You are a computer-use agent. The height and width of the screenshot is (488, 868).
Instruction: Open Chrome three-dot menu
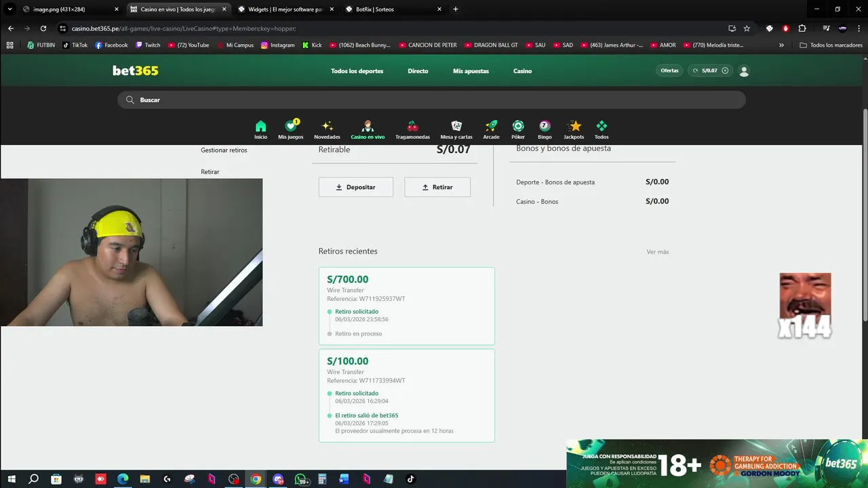point(858,28)
